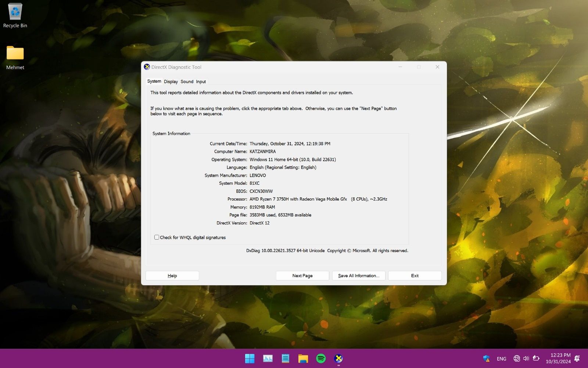
Task: Open Spotify from the taskbar
Action: (321, 358)
